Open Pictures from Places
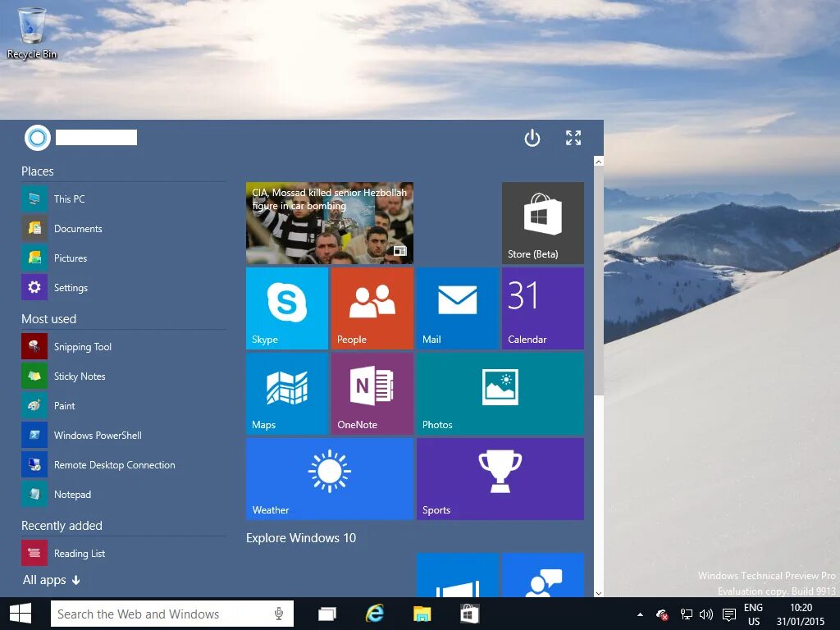 click(123, 258)
